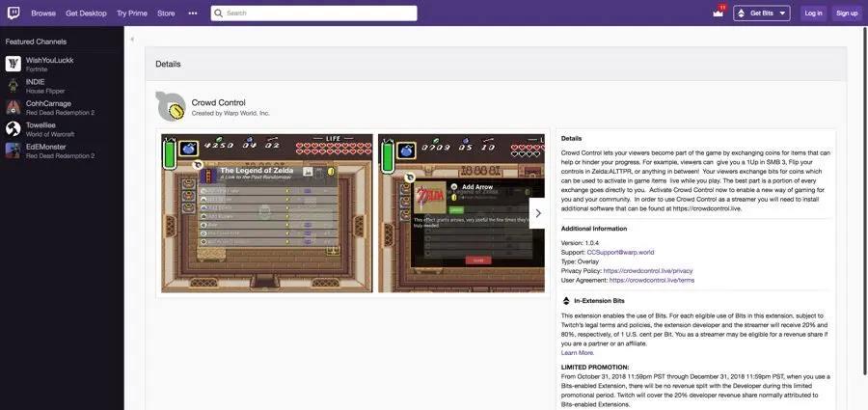Screen dimensions: 868x410
Task: View the first Zelda screenshot thumbnail
Action: coord(267,213)
